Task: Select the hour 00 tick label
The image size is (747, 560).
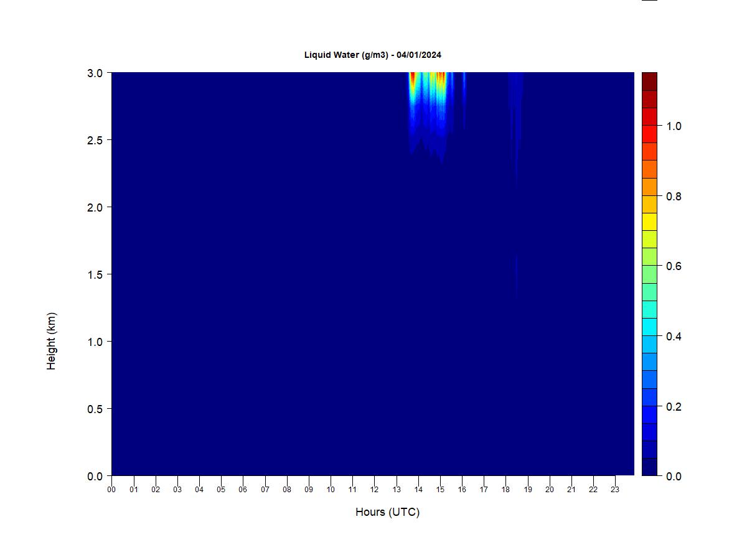Action: pyautogui.click(x=111, y=490)
